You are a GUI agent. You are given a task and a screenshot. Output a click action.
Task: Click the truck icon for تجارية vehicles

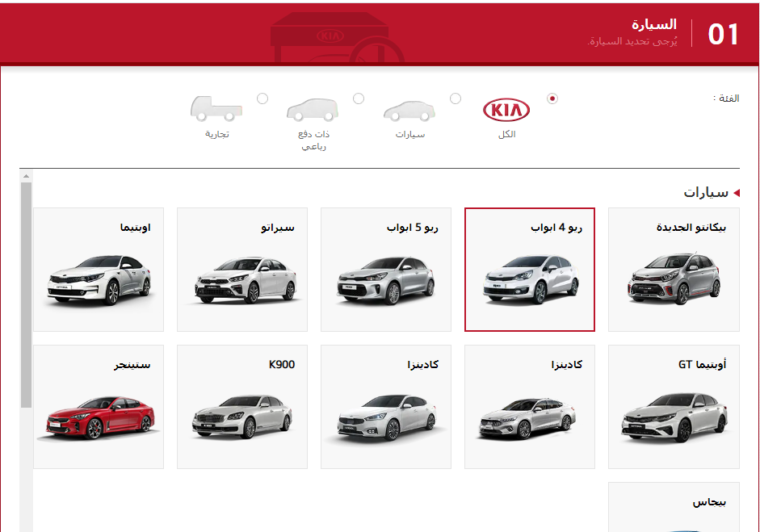[x=218, y=110]
